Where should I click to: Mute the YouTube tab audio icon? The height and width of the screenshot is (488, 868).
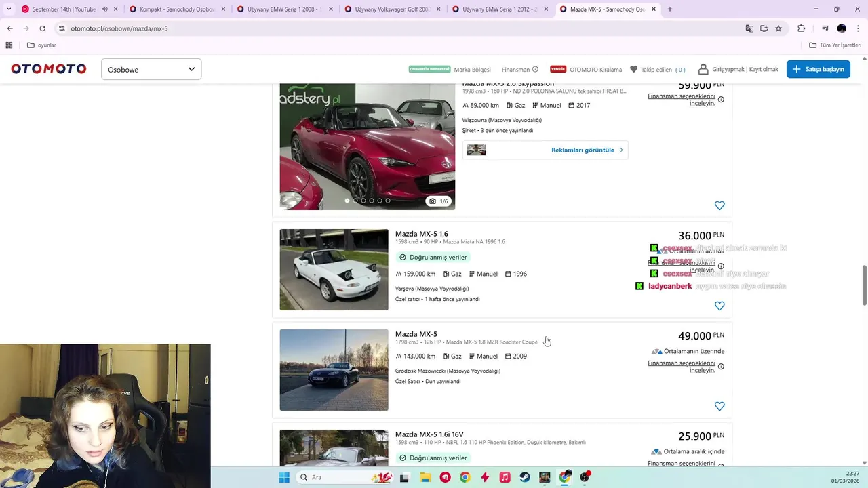pos(104,9)
